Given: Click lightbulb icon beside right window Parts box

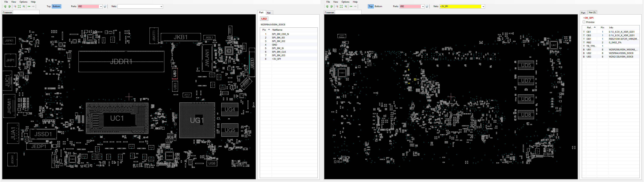Looking at the screenshot, I should click(427, 7).
